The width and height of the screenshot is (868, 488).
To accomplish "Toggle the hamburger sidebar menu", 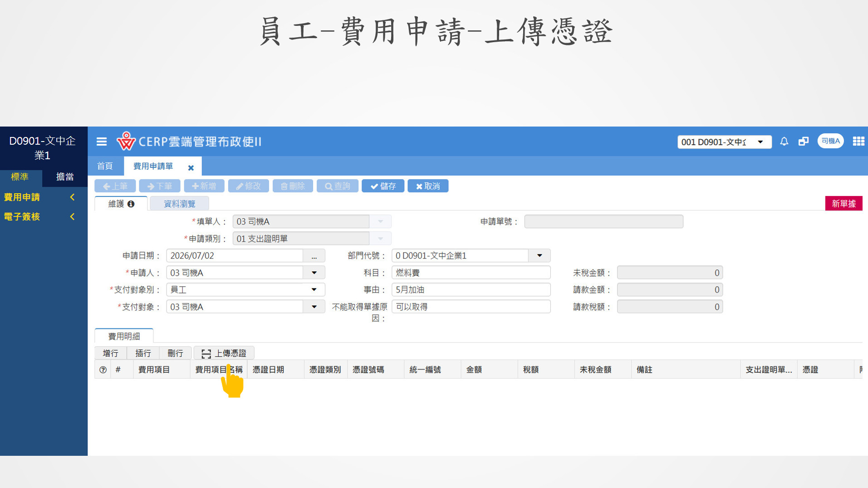I will click(102, 142).
